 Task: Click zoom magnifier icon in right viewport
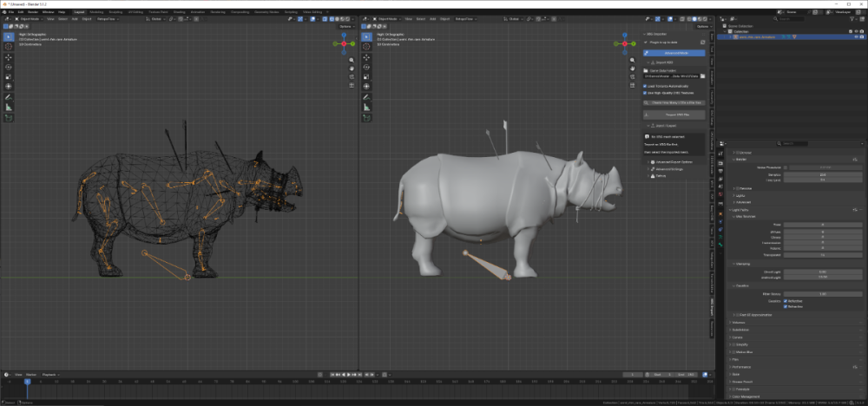633,60
